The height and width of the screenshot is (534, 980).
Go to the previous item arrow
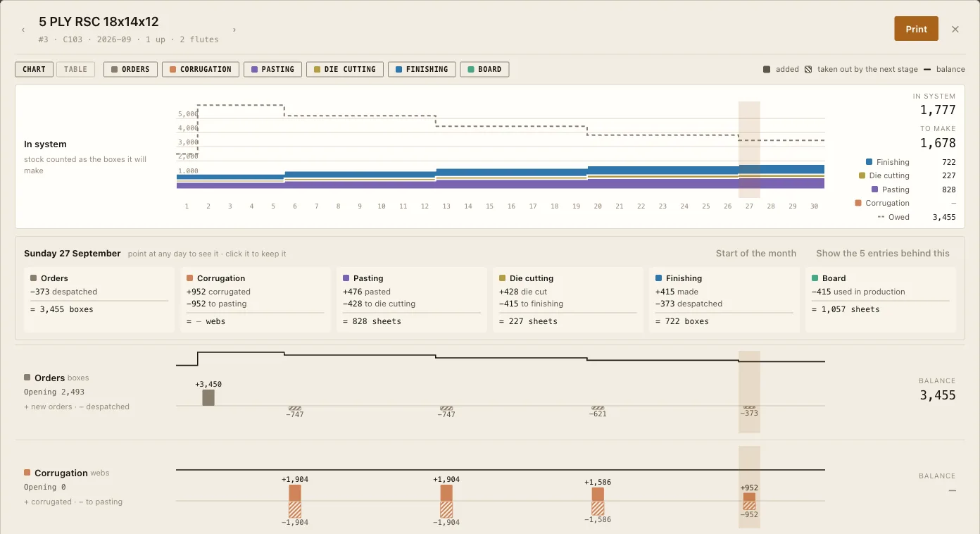point(23,30)
